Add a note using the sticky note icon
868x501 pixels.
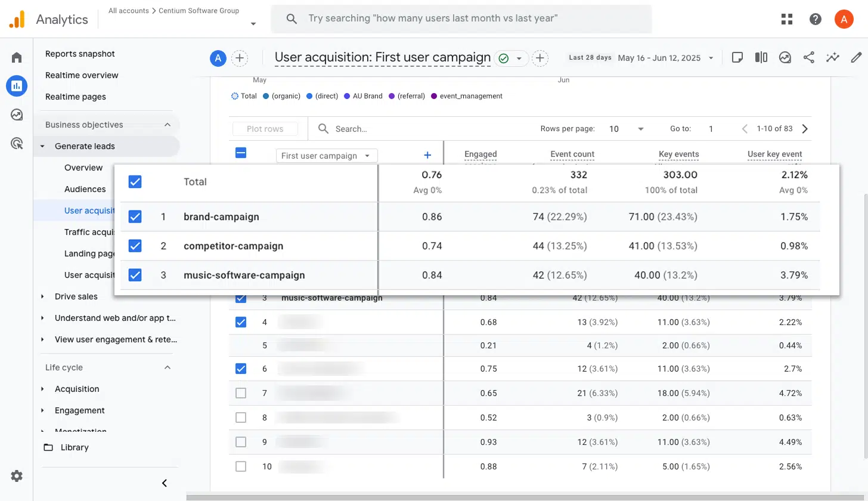tap(737, 57)
